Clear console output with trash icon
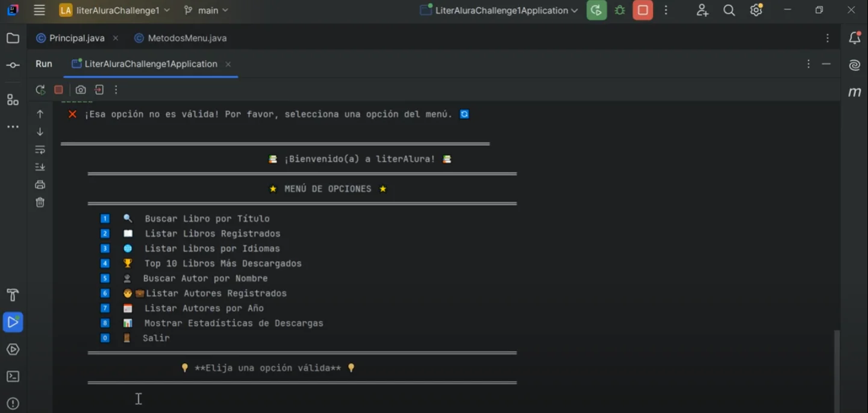Viewport: 868px width, 413px height. click(40, 202)
